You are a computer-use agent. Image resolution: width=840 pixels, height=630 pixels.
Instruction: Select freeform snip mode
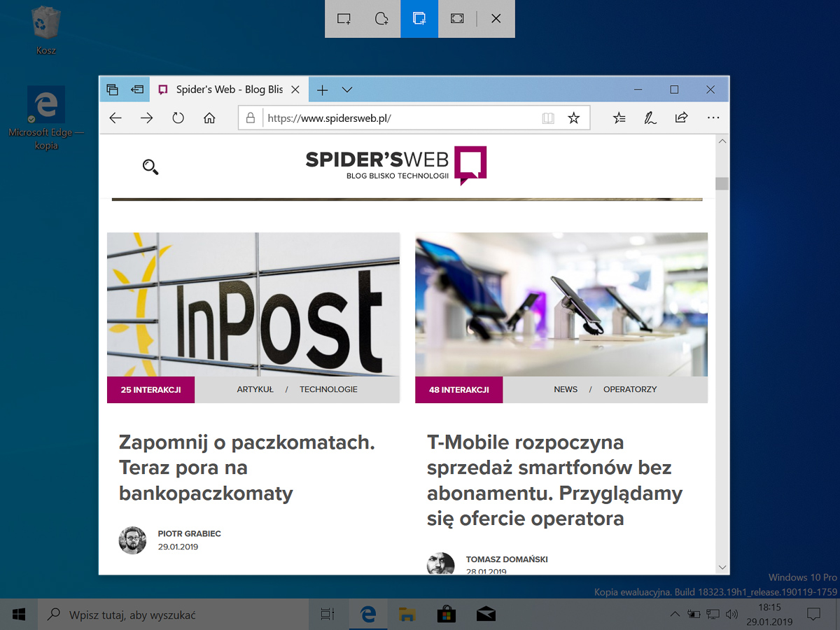pyautogui.click(x=381, y=19)
